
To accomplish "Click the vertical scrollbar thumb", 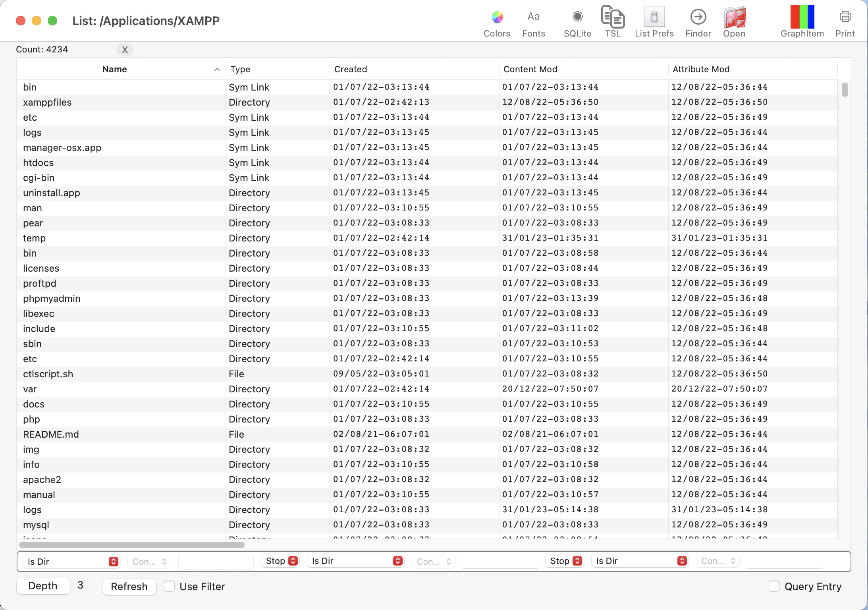I will tap(845, 89).
